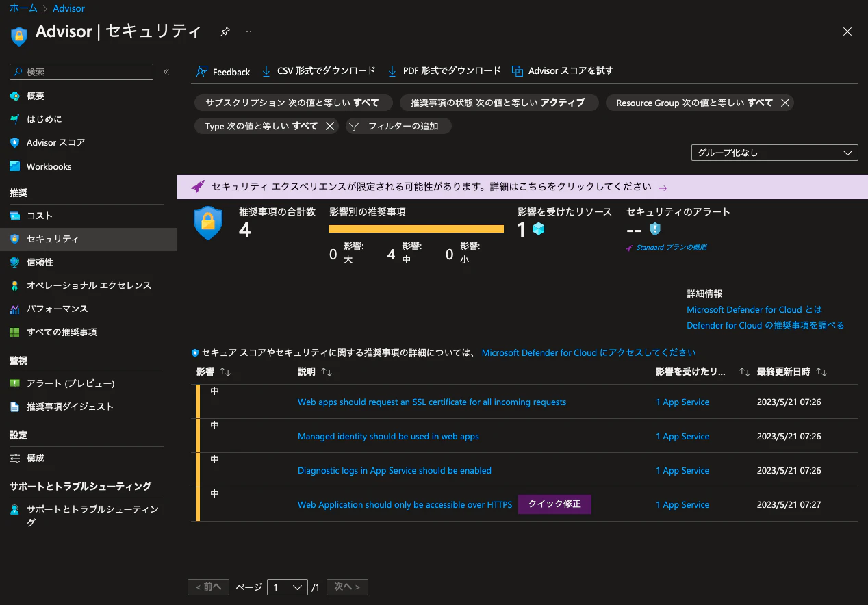Click the pin icon beside Advisor title
The height and width of the screenshot is (605, 868).
click(x=225, y=31)
